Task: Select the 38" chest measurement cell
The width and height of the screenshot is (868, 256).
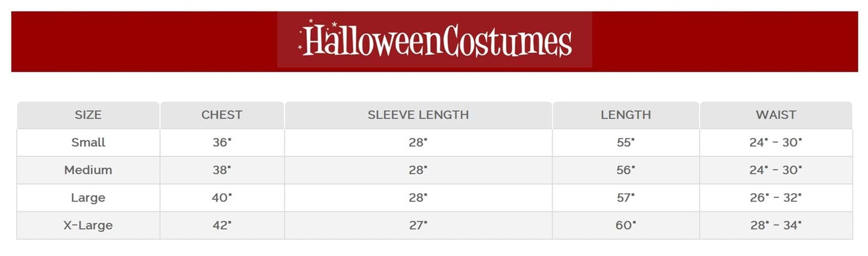Action: tap(222, 170)
